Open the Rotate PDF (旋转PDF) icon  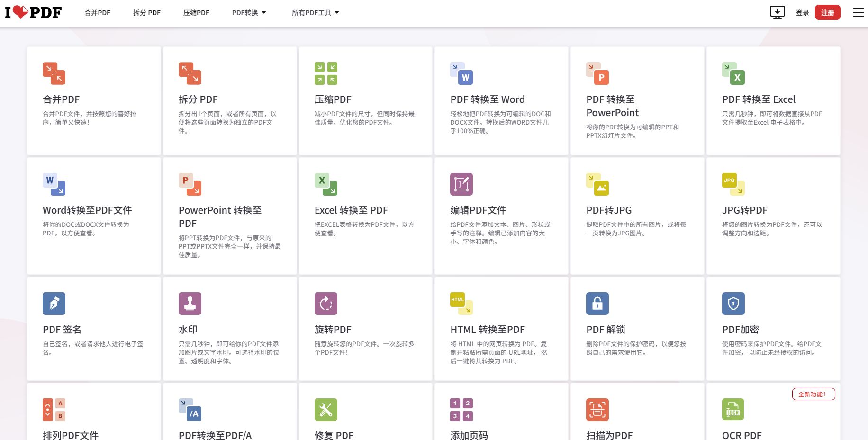326,304
